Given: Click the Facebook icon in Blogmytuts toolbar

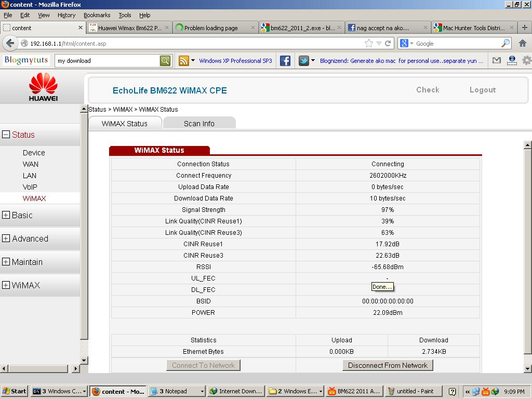Looking at the screenshot, I should 285,61.
